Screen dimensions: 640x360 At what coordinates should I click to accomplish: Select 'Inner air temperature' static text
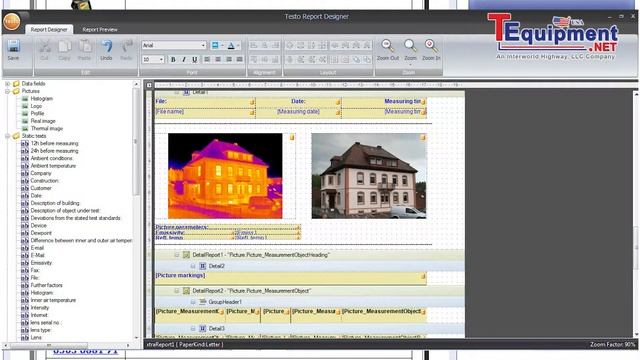[x=53, y=300]
